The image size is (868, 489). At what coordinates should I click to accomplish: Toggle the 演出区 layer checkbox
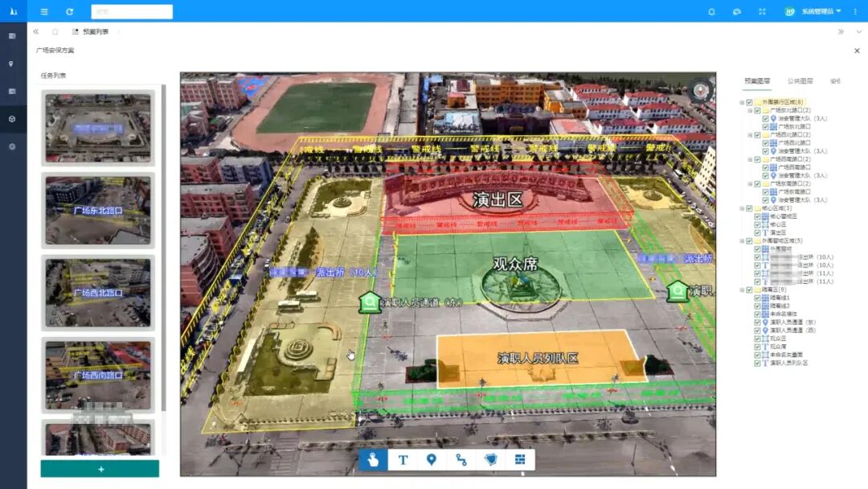(757, 232)
